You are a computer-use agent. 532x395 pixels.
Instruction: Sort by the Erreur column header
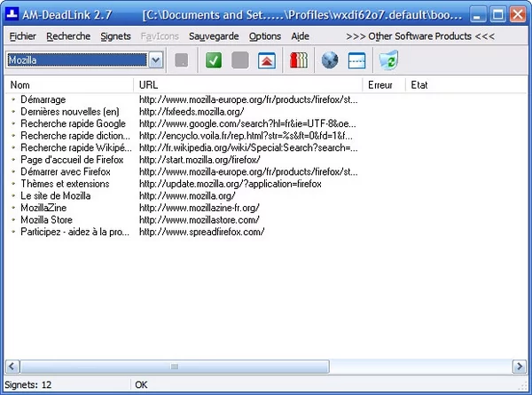pyautogui.click(x=384, y=85)
